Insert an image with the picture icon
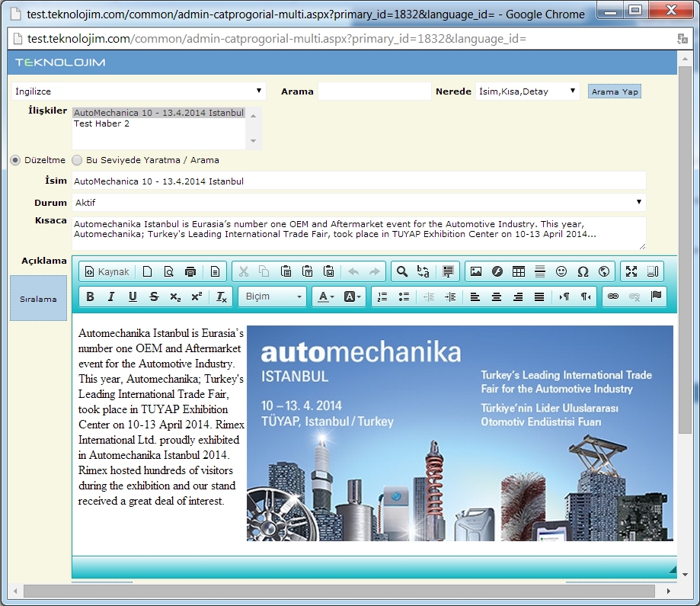This screenshot has height=606, width=700. (x=476, y=271)
